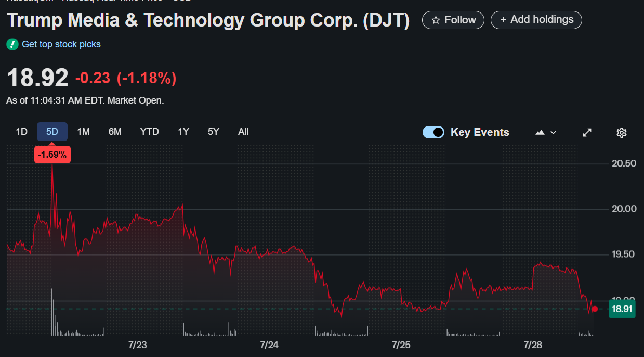The width and height of the screenshot is (644, 357).
Task: Click the 7/23 date label
Action: [x=138, y=345]
